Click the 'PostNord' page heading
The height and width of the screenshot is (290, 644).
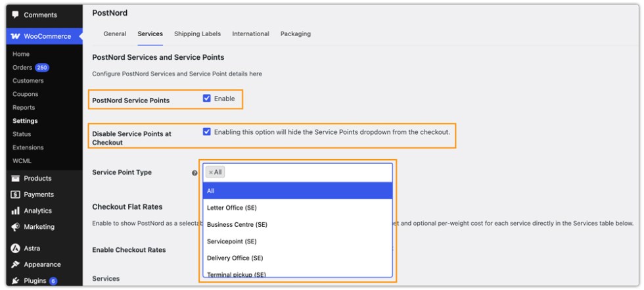pos(110,13)
